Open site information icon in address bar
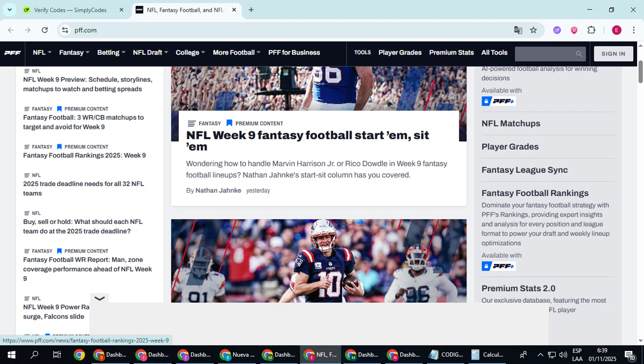 click(65, 30)
